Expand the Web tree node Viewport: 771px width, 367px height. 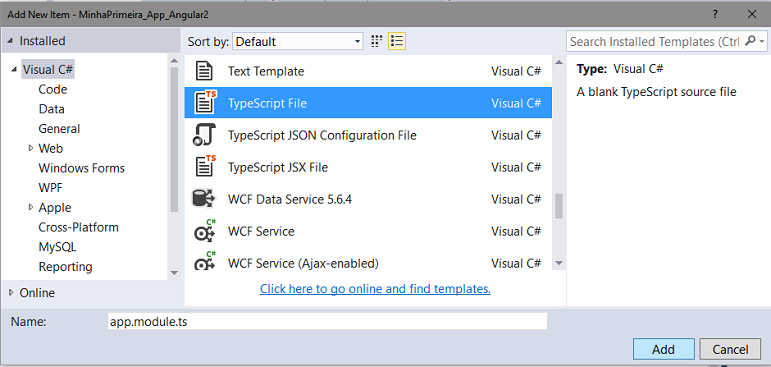coord(31,148)
